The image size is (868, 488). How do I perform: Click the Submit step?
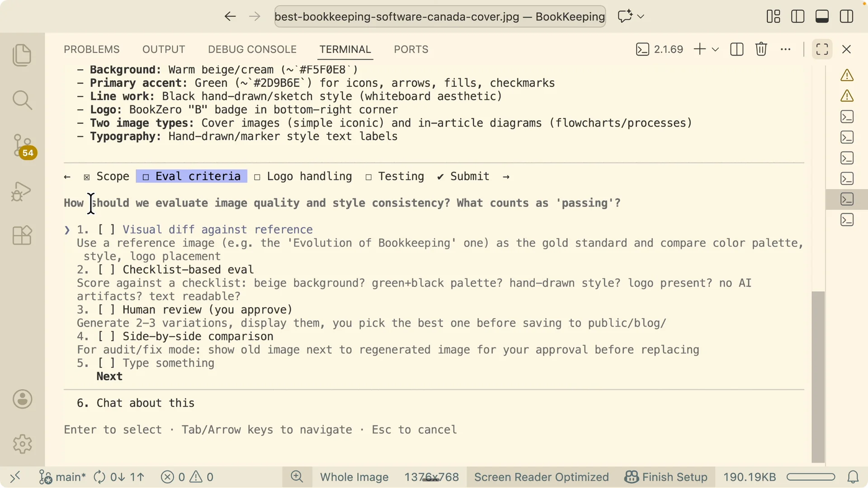pyautogui.click(x=463, y=176)
